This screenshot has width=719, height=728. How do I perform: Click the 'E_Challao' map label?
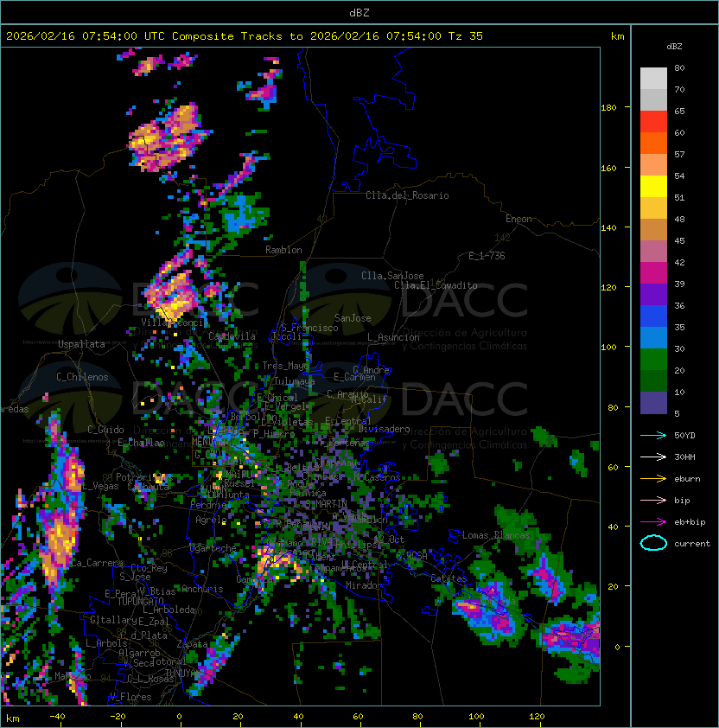pos(141,443)
